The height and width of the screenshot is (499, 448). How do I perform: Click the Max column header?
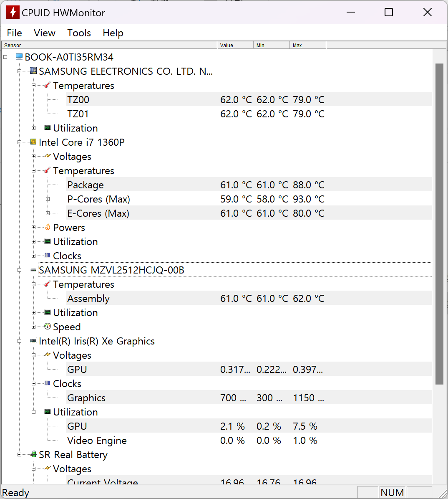coord(308,45)
